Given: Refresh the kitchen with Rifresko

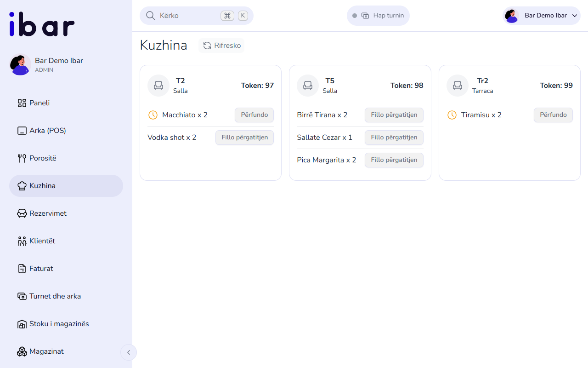Looking at the screenshot, I should point(222,46).
